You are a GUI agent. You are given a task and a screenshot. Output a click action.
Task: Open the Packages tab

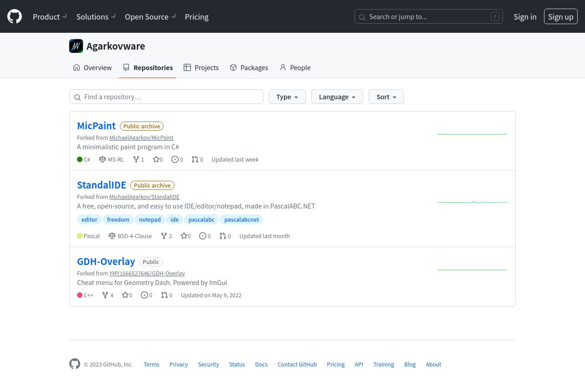249,67
